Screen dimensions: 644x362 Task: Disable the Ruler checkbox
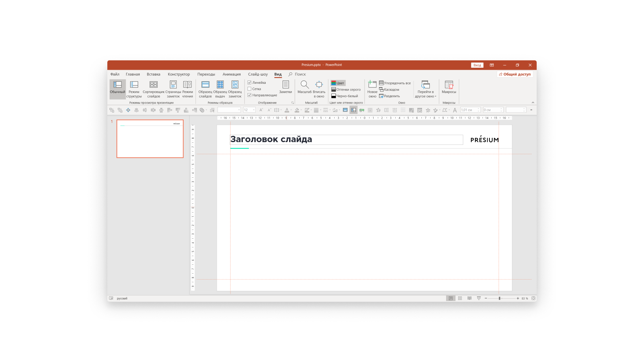250,82
